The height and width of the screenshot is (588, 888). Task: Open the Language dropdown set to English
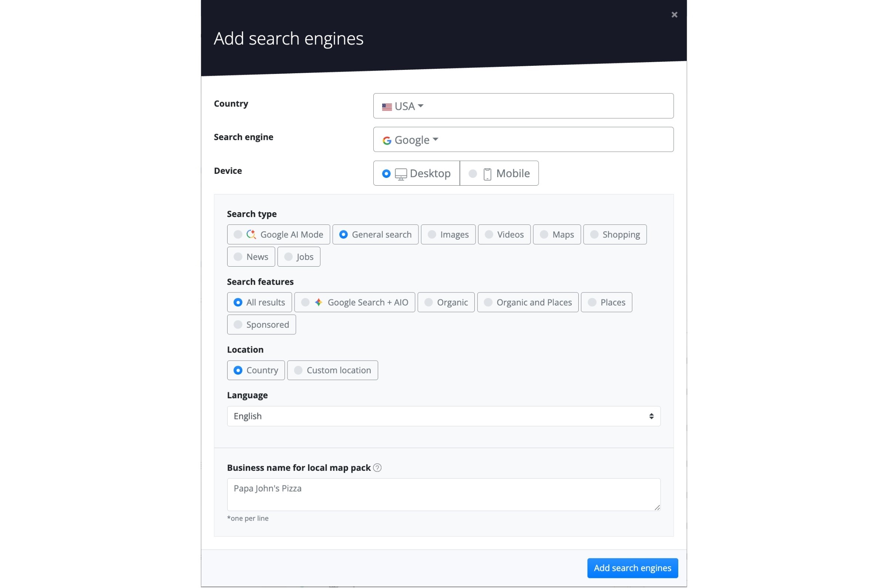(443, 416)
